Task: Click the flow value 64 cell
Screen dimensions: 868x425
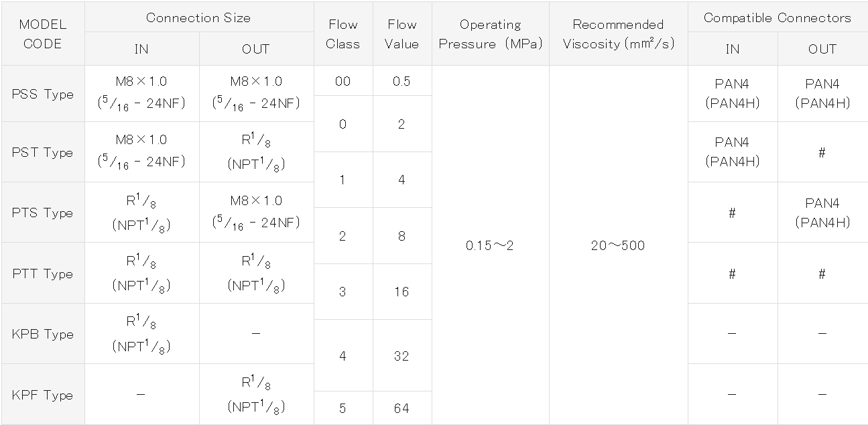Action: pos(402,408)
